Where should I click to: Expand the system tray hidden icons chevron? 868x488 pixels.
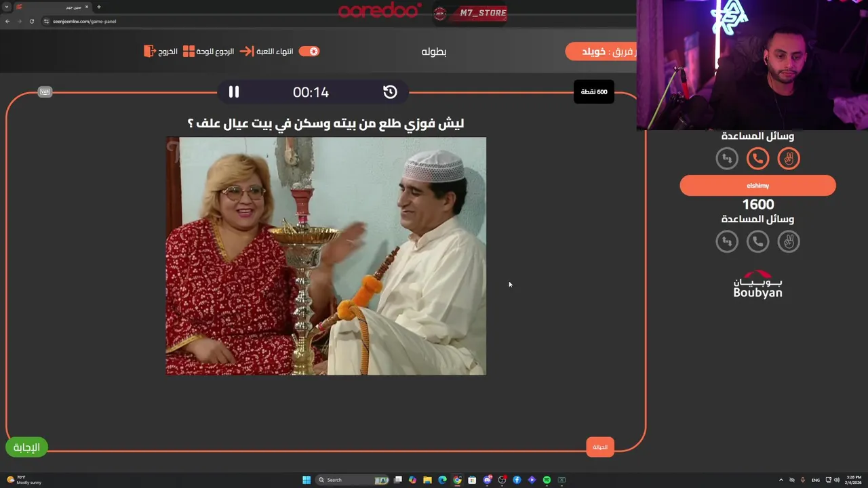(x=781, y=480)
